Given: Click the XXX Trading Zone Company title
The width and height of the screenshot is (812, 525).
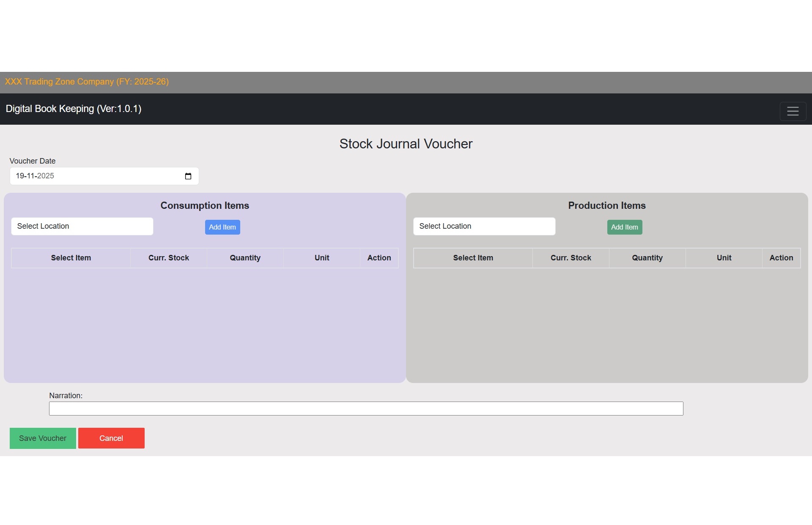Looking at the screenshot, I should (x=87, y=82).
